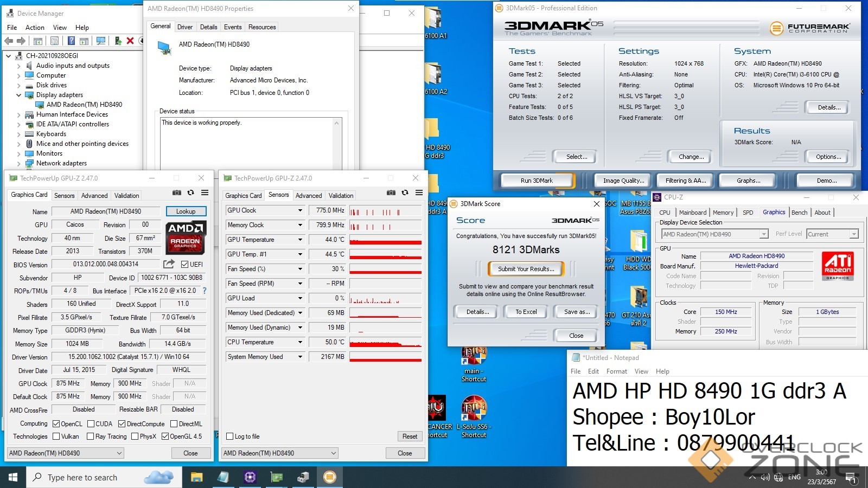Switch to the Driver tab in Properties
The width and height of the screenshot is (868, 488).
[184, 27]
